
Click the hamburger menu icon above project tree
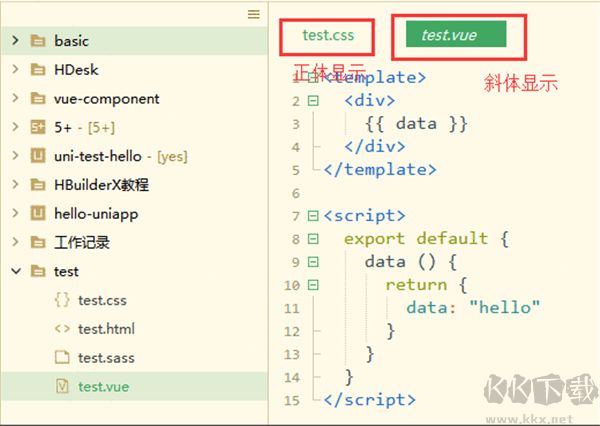[x=254, y=14]
